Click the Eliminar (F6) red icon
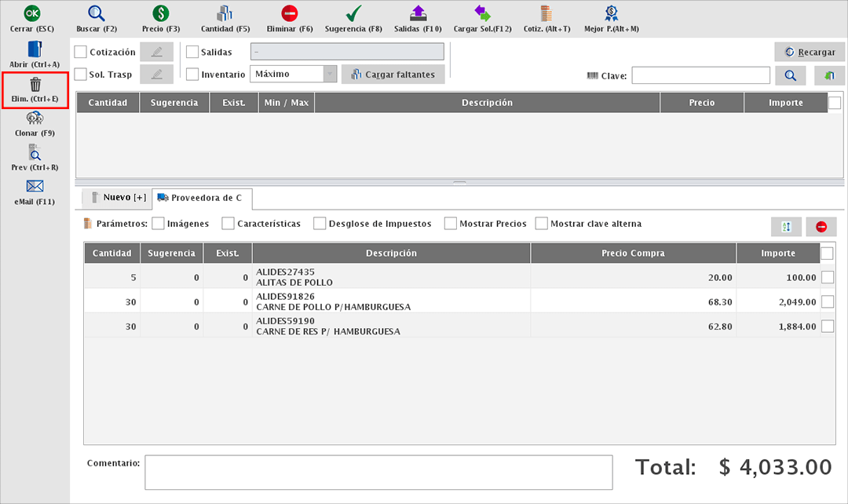 290,13
